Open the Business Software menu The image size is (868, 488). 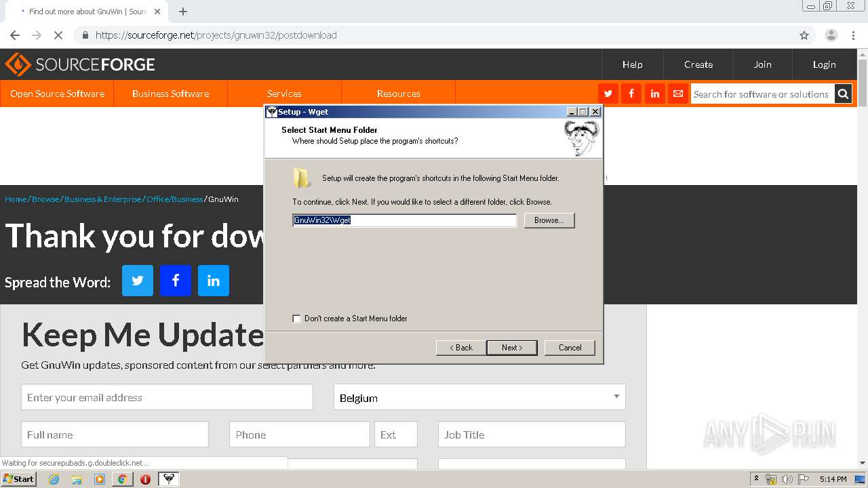coord(170,94)
